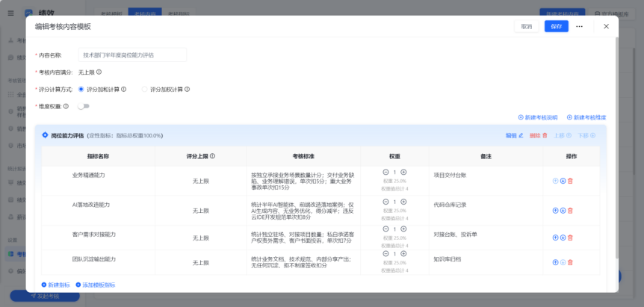Viewport: 644px width, 307px height.
Task: Click remark cell 对接台账、投诉单
Action: click(x=455, y=235)
